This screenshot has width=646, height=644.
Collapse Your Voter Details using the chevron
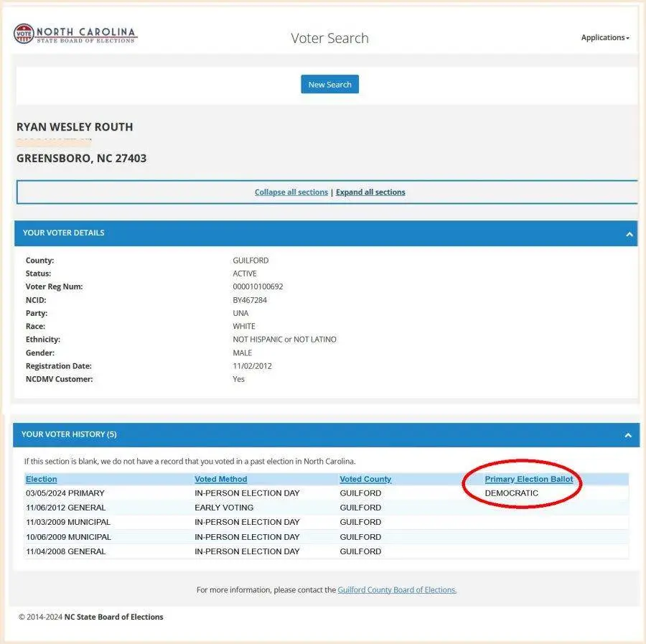coord(629,234)
